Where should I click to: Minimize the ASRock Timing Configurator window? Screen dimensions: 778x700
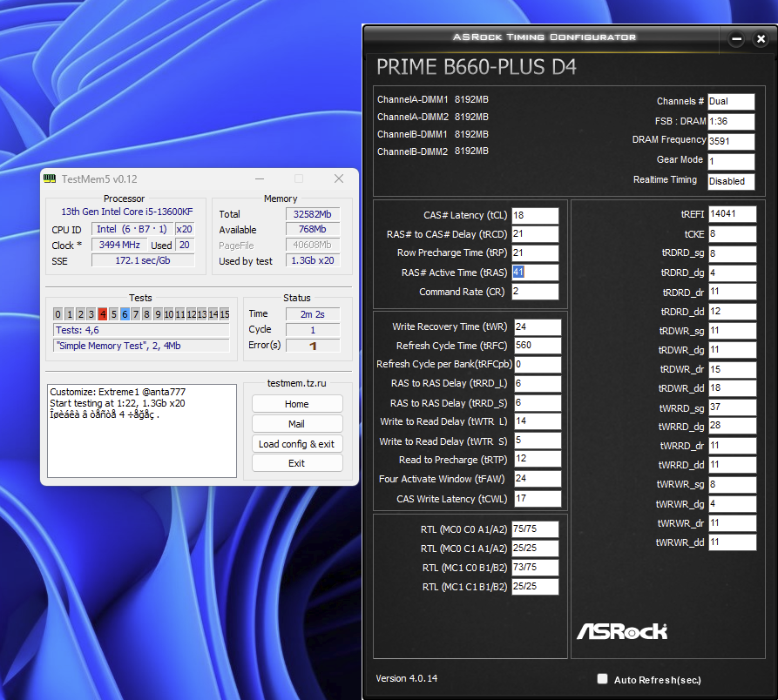737,39
